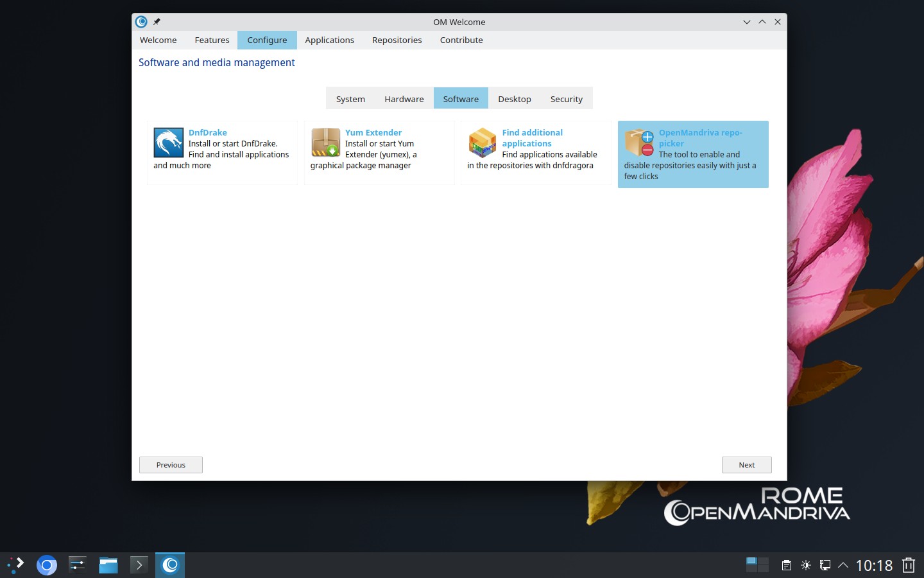Click the OM Welcome window logo icon
Image resolution: width=924 pixels, height=578 pixels.
(x=142, y=22)
